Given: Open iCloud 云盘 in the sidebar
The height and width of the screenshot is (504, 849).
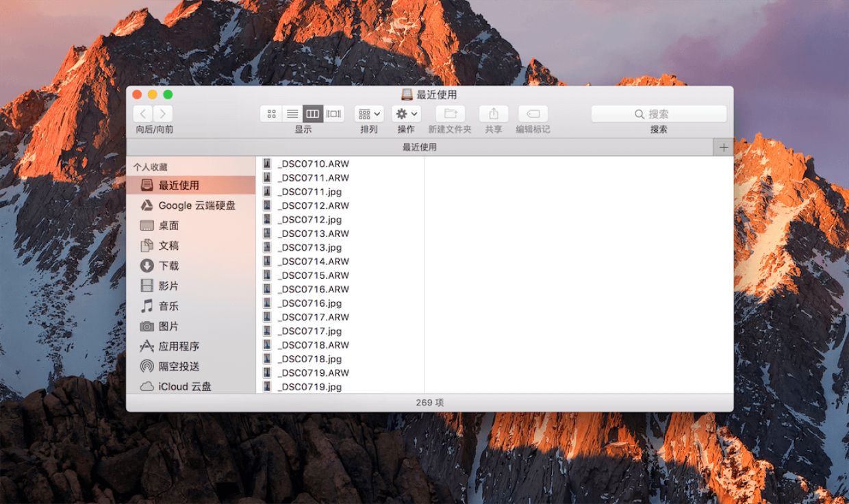Looking at the screenshot, I should 191,386.
